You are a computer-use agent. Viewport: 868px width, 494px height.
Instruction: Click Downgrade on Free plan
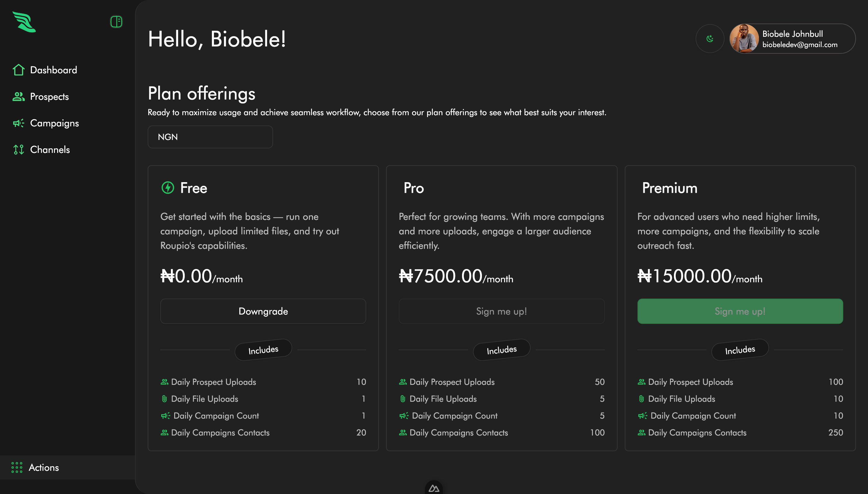tap(263, 311)
